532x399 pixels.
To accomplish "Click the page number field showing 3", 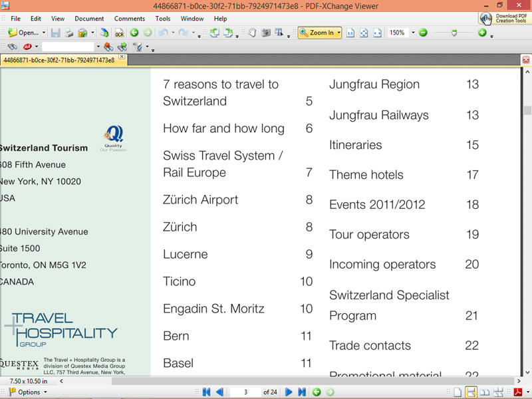I will (245, 392).
